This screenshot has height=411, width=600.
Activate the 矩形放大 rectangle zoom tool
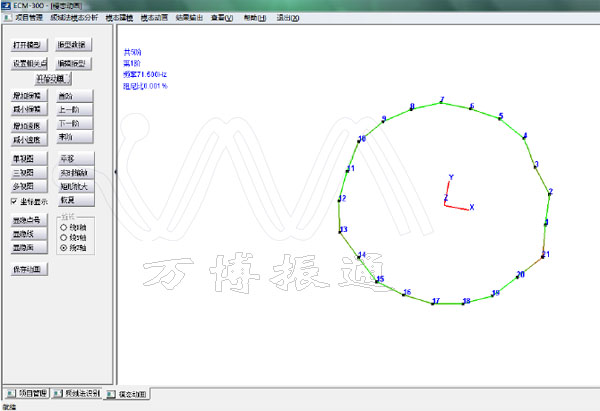(75, 186)
